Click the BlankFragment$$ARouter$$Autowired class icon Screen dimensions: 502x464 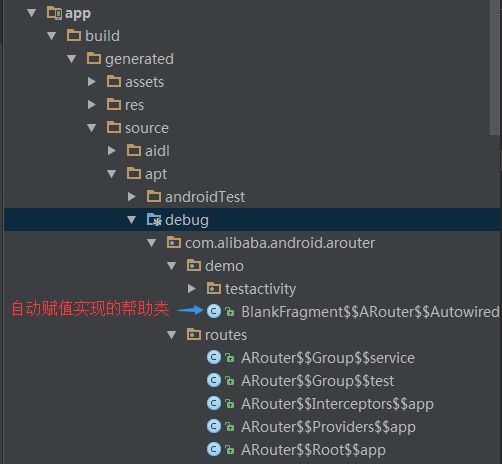214,311
